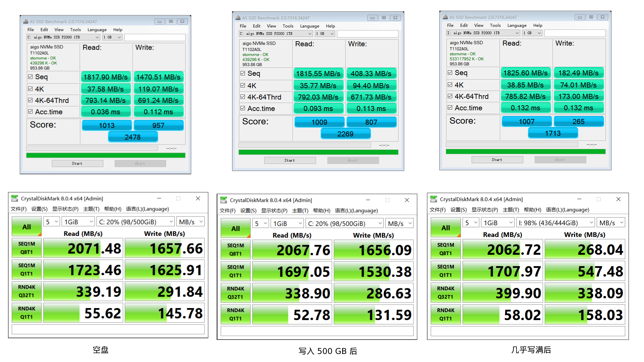Screen dimensions: 644x362
Task: Expand 1GiB test size dropdown in left CrystalDiskMark
Action: pyautogui.click(x=79, y=222)
